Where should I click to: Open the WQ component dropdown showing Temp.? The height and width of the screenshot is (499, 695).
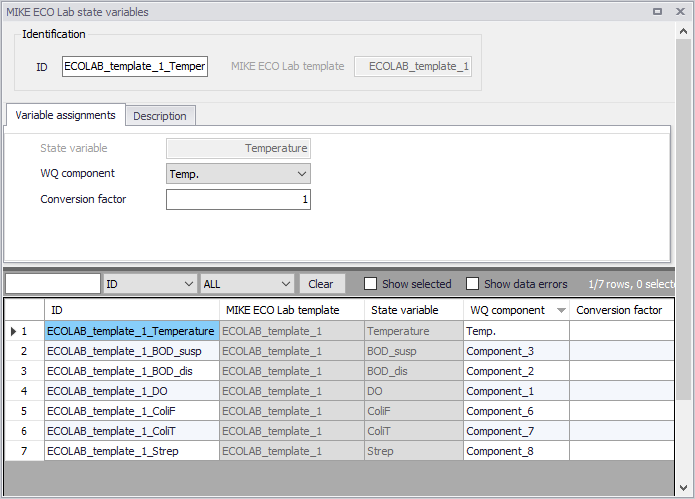click(x=238, y=174)
